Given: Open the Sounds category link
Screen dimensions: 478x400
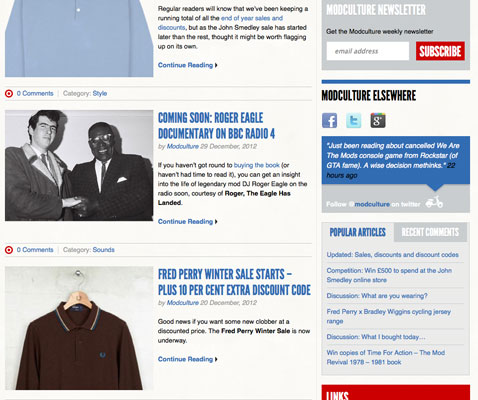Looking at the screenshot, I should 103,250.
